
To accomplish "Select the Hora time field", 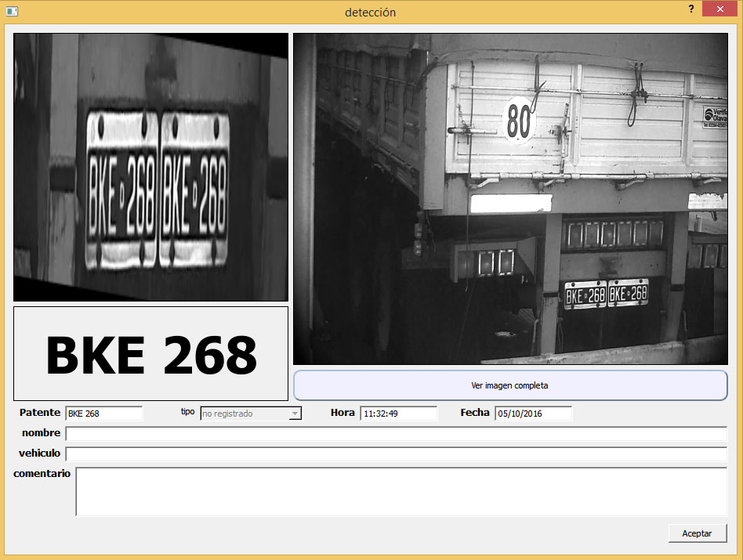I will point(398,414).
